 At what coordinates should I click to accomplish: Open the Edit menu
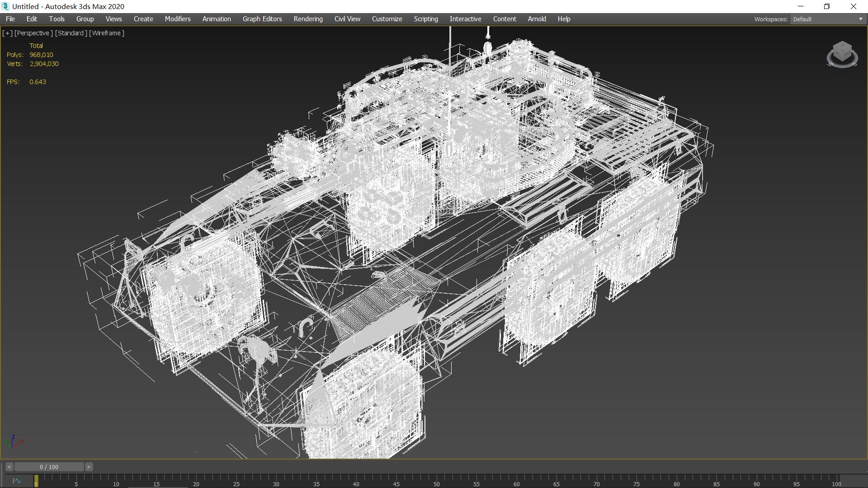[32, 19]
